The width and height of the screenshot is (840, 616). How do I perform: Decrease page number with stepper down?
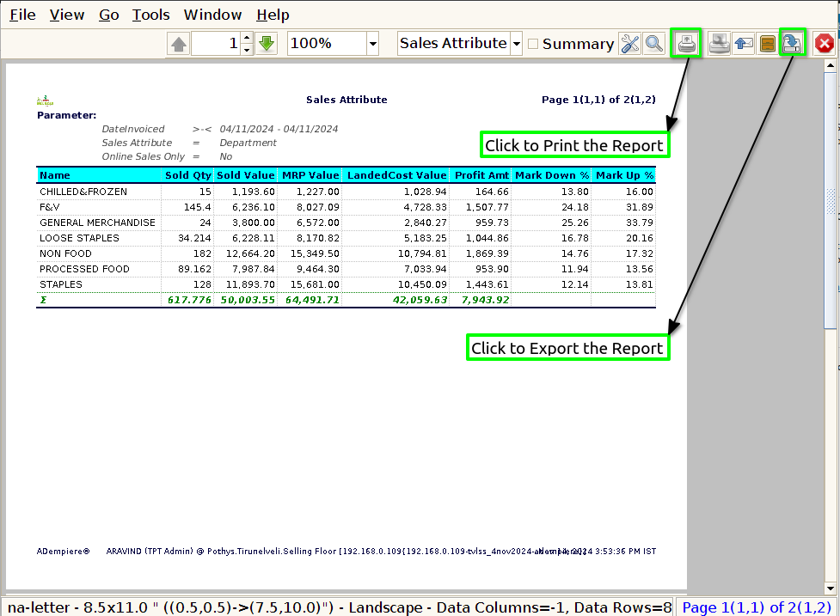[247, 50]
